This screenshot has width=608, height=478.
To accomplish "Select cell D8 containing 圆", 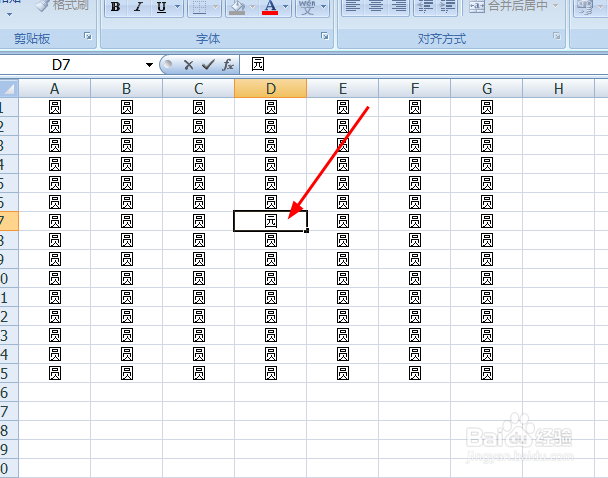I will [x=271, y=240].
